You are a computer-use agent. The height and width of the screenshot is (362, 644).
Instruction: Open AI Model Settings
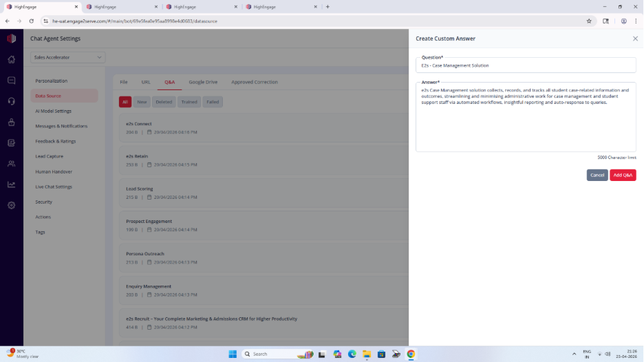(54, 111)
